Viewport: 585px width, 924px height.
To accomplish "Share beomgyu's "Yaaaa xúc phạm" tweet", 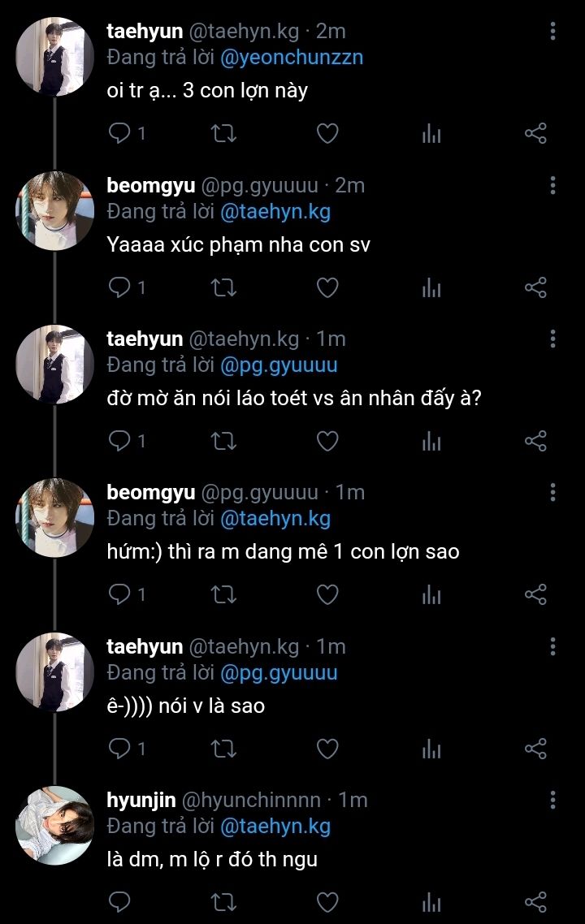I will click(535, 287).
